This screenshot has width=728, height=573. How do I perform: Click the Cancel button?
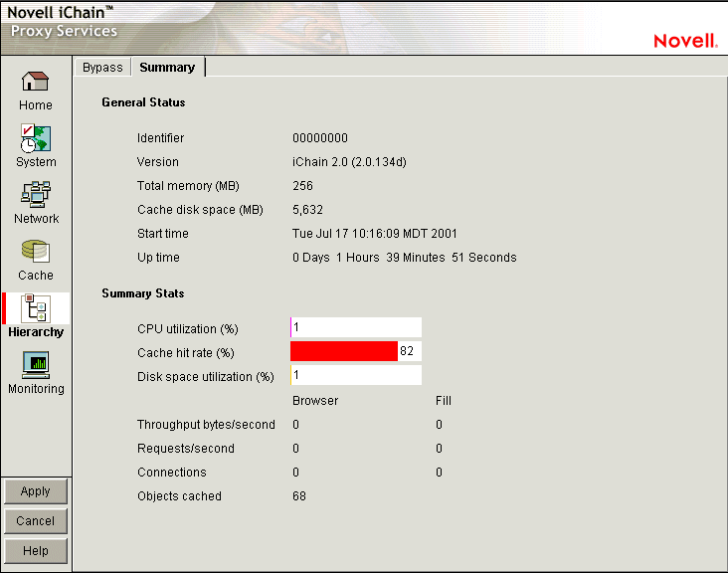click(x=35, y=521)
